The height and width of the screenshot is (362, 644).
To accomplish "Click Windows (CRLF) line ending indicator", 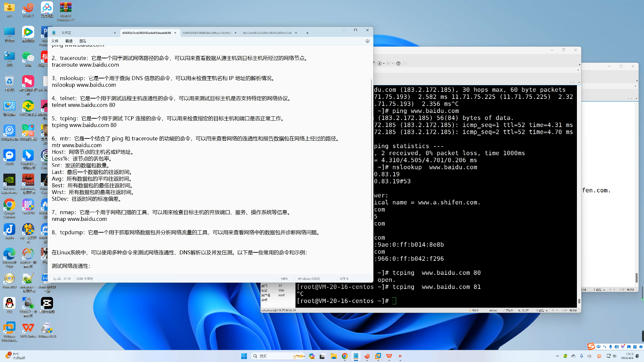I will pos(309,279).
